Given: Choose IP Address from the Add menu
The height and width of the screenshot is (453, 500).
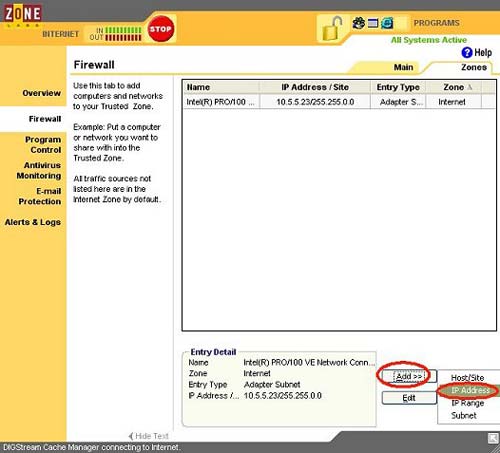Looking at the screenshot, I should [470, 390].
